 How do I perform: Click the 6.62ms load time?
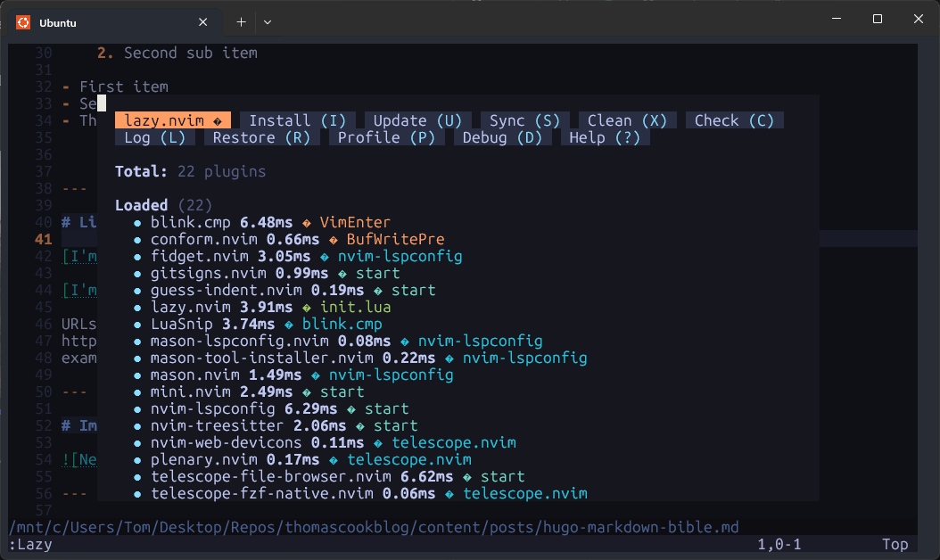pyautogui.click(x=427, y=477)
